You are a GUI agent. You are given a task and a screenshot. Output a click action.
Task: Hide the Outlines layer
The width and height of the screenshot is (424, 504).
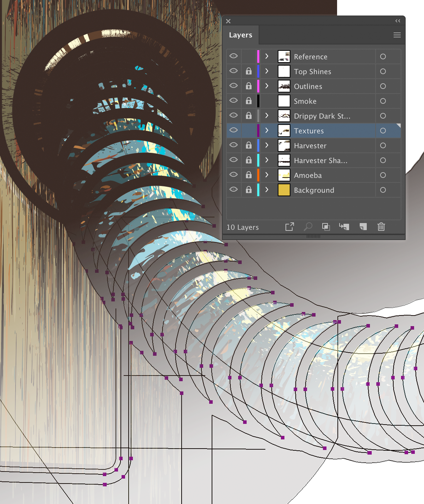click(234, 86)
